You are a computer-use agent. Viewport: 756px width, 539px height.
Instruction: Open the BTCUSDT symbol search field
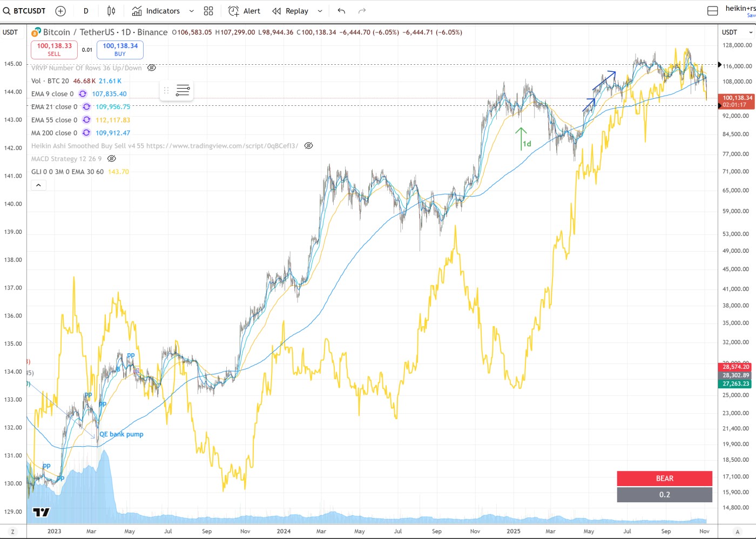tap(24, 11)
